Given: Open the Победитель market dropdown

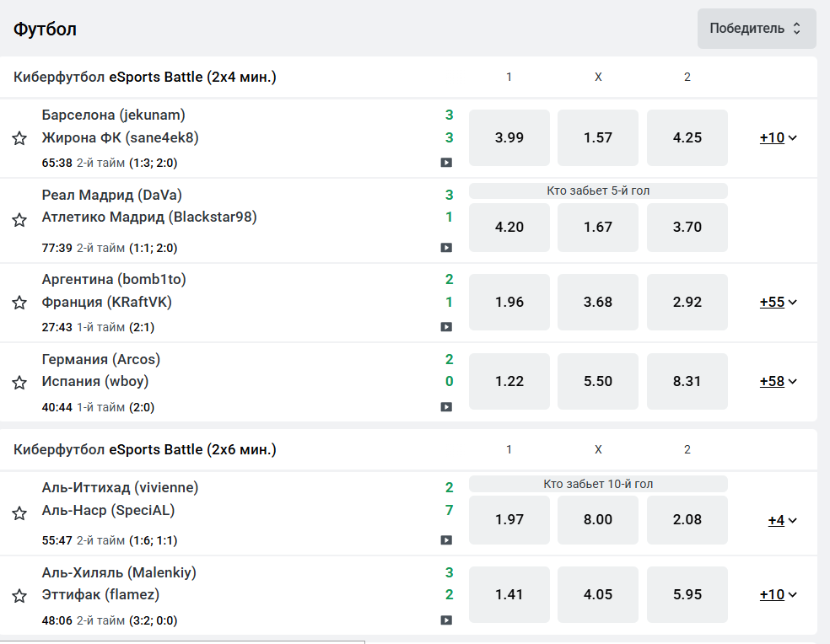Looking at the screenshot, I should [x=756, y=29].
